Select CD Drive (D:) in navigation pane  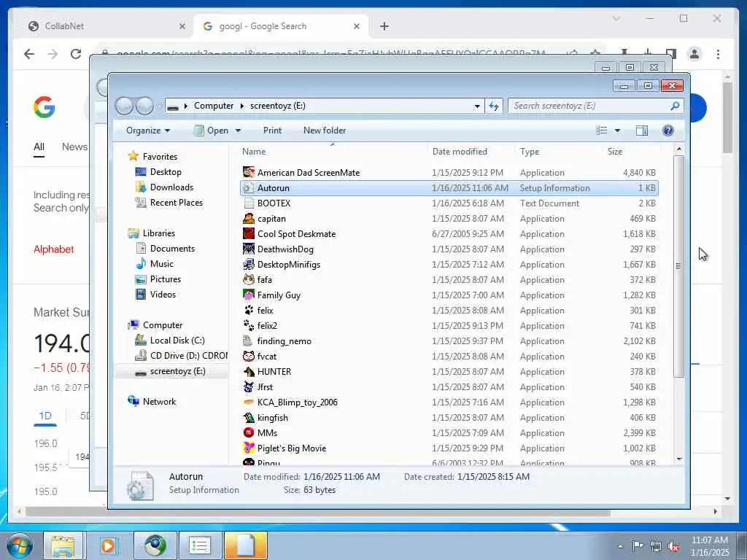[x=181, y=356]
